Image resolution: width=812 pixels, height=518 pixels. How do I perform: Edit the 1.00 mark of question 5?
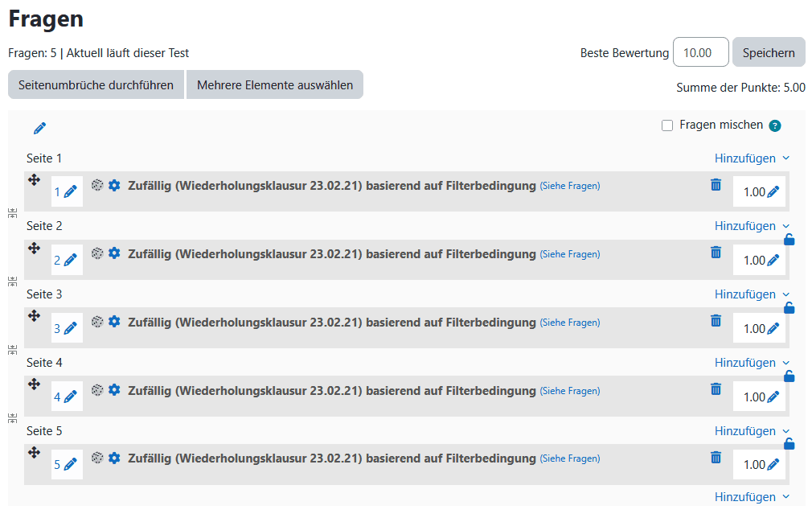(773, 465)
